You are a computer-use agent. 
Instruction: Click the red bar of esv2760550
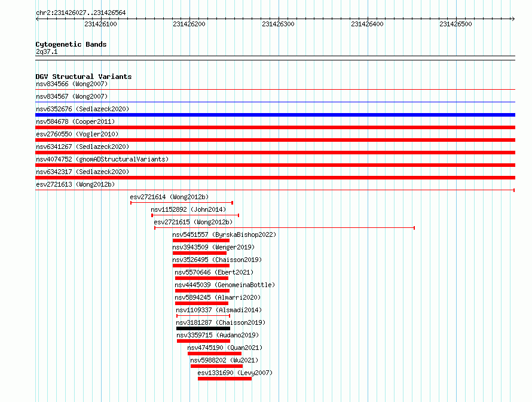(x=275, y=140)
